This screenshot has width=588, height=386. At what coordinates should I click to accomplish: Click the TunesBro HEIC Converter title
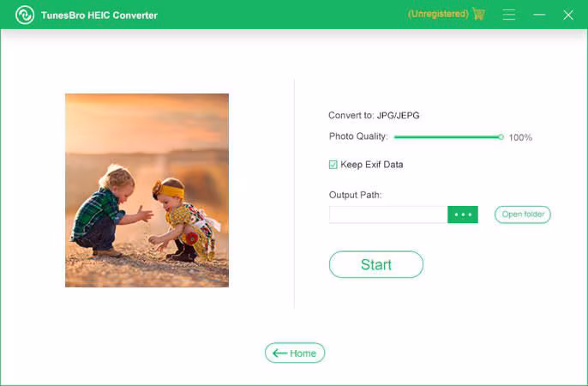coord(99,15)
